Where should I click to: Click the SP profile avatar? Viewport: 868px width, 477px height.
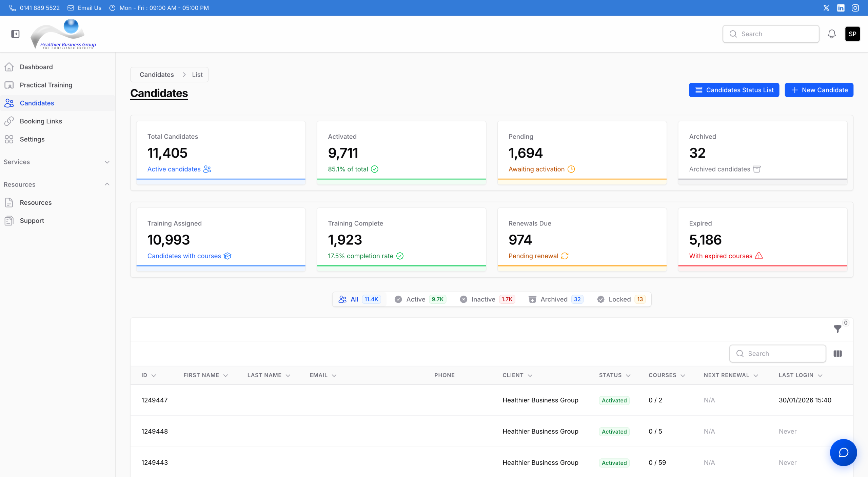(852, 34)
